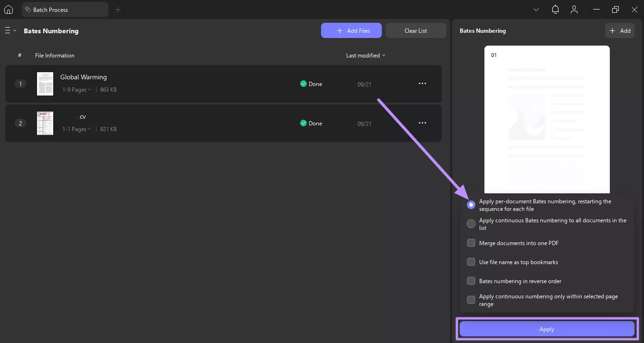Image resolution: width=644 pixels, height=343 pixels.
Task: Select per-document Bates numbering radio option
Action: (471, 205)
